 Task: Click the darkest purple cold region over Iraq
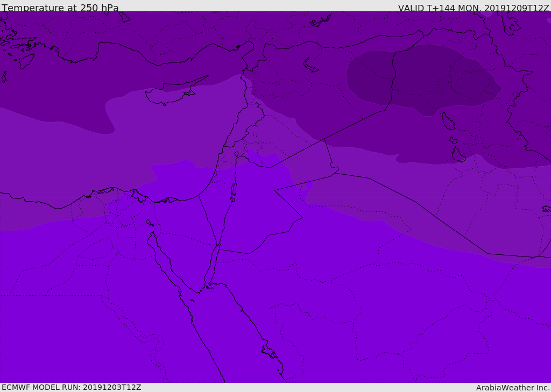click(423, 80)
